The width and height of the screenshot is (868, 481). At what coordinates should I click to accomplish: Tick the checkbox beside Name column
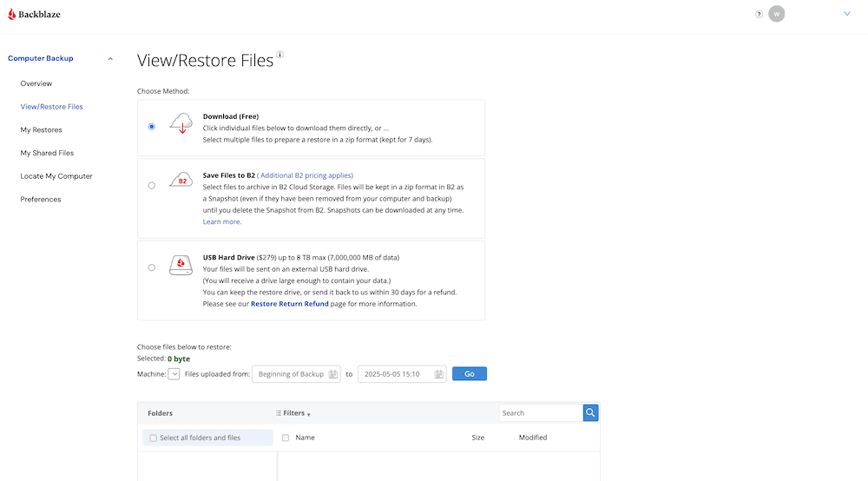[x=286, y=438]
